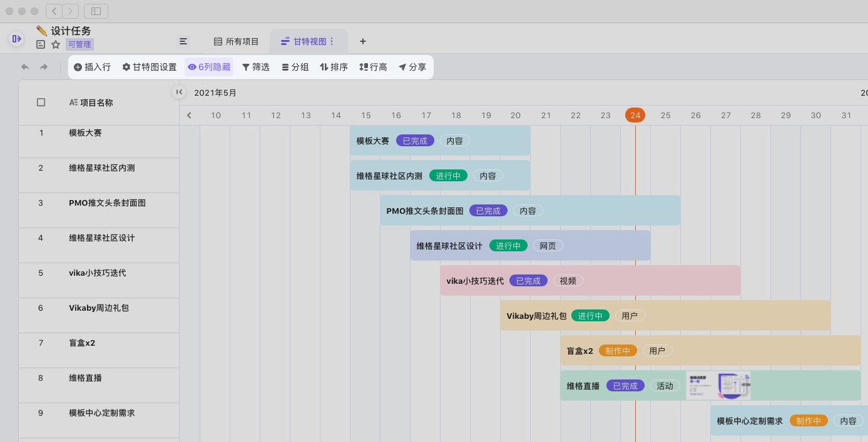Switch to the 所有项目 tab
Image resolution: width=868 pixels, height=442 pixels.
[237, 41]
